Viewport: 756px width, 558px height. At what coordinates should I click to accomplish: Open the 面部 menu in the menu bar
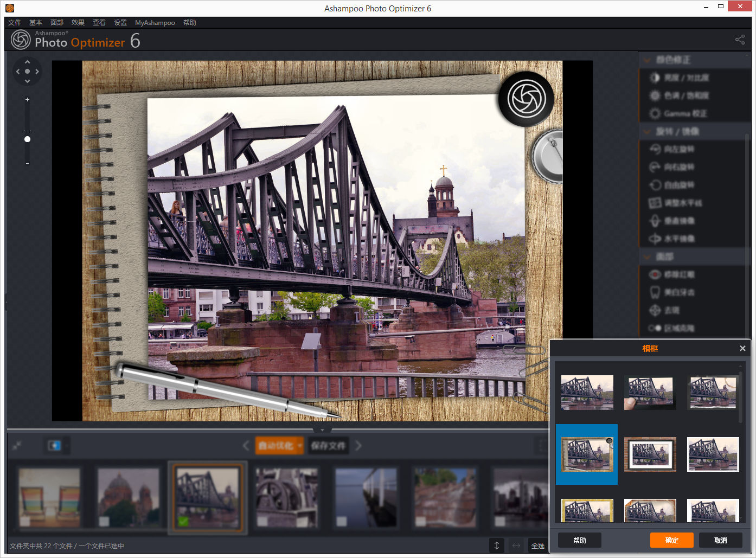click(57, 23)
